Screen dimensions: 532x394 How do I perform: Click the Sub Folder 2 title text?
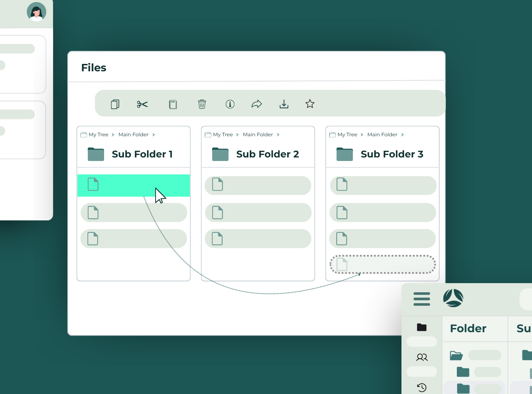268,154
